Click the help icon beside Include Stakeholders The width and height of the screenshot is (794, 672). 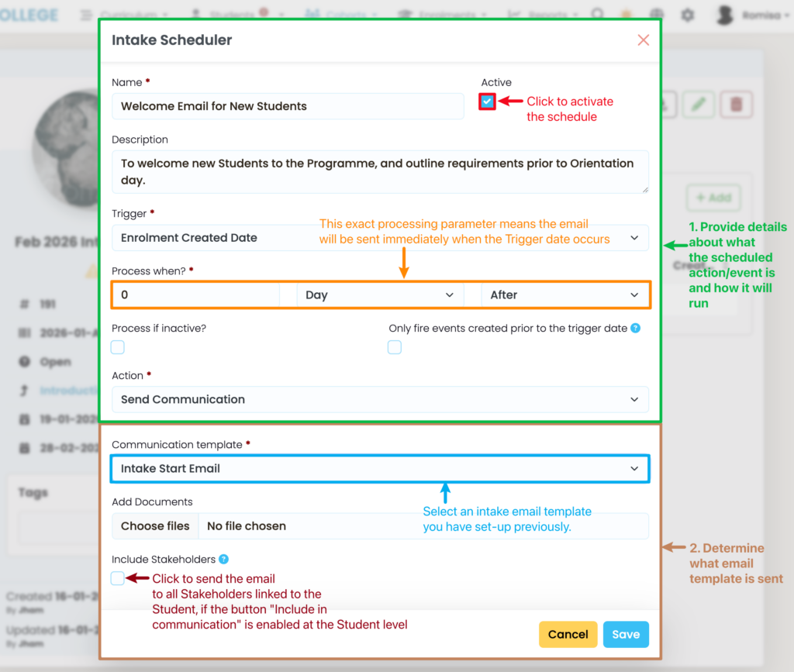point(223,559)
